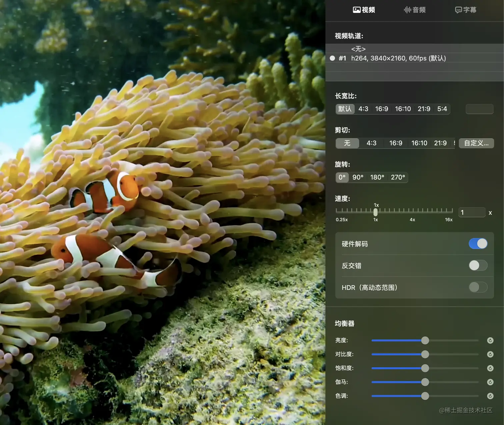Set rotation to 0°
Viewport: 504px width, 425px height.
(342, 177)
